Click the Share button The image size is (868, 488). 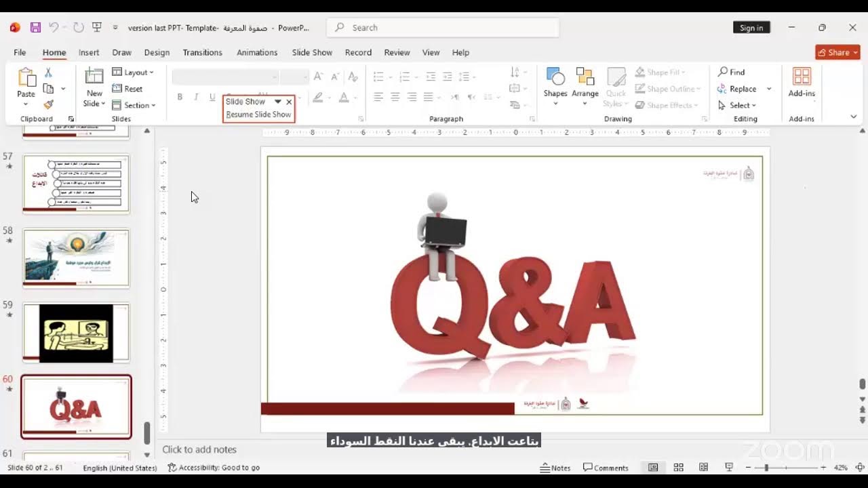pyautogui.click(x=837, y=52)
